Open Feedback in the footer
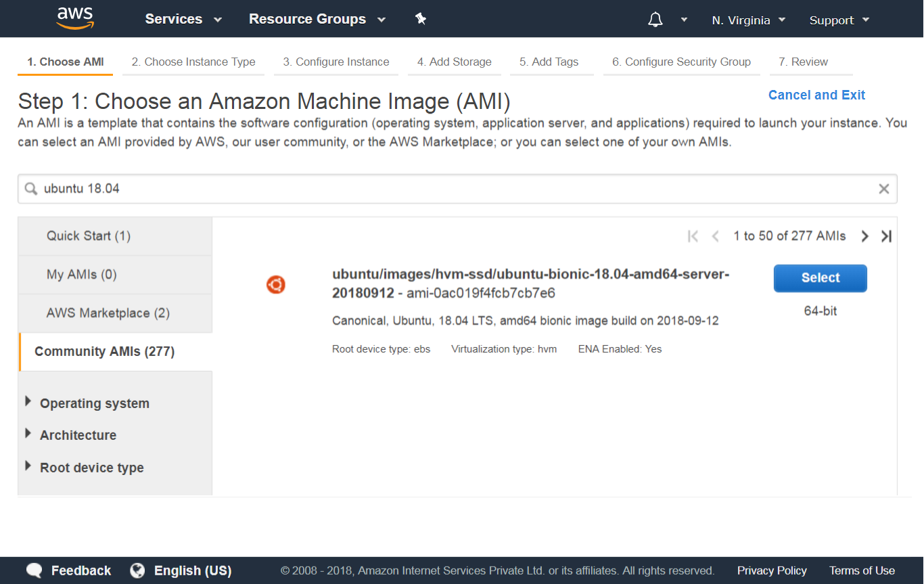Image resolution: width=924 pixels, height=584 pixels. (x=81, y=570)
